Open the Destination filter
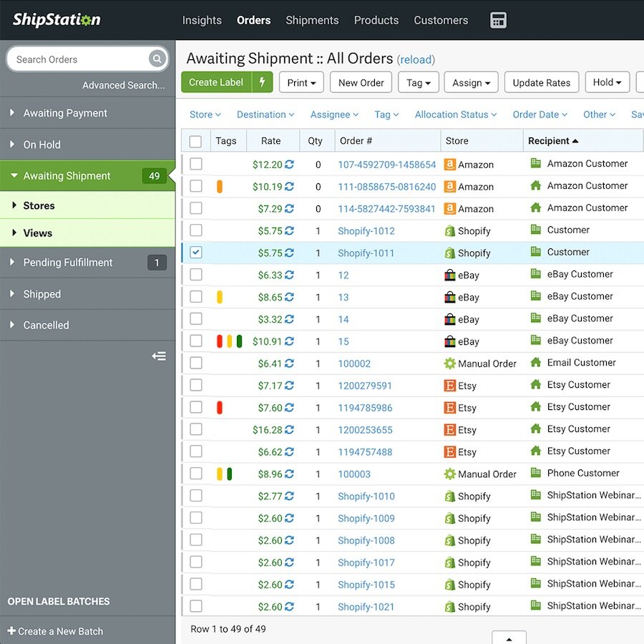Image resolution: width=644 pixels, height=644 pixels. (x=265, y=114)
